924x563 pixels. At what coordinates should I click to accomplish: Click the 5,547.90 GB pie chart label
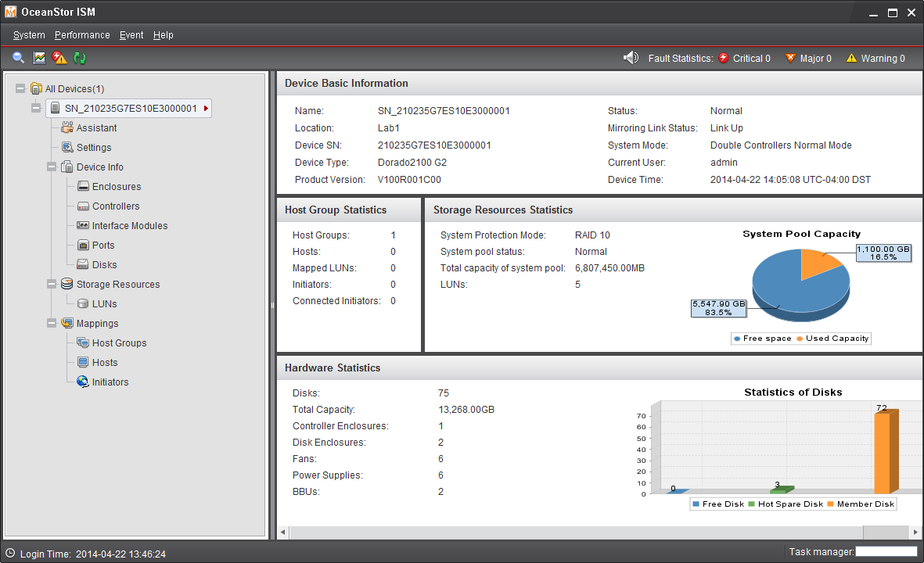click(718, 308)
